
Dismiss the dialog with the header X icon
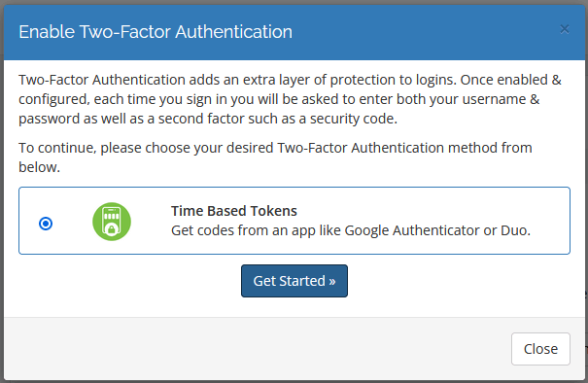[565, 29]
